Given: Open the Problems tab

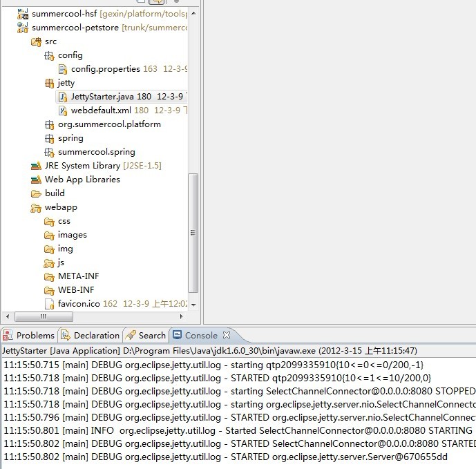Looking at the screenshot, I should 30,335.
